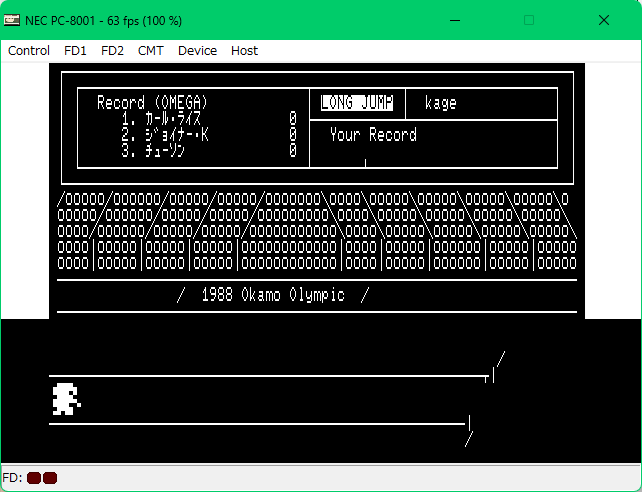Click the white runner sprite on the track
642x492 pixels.
(65, 398)
